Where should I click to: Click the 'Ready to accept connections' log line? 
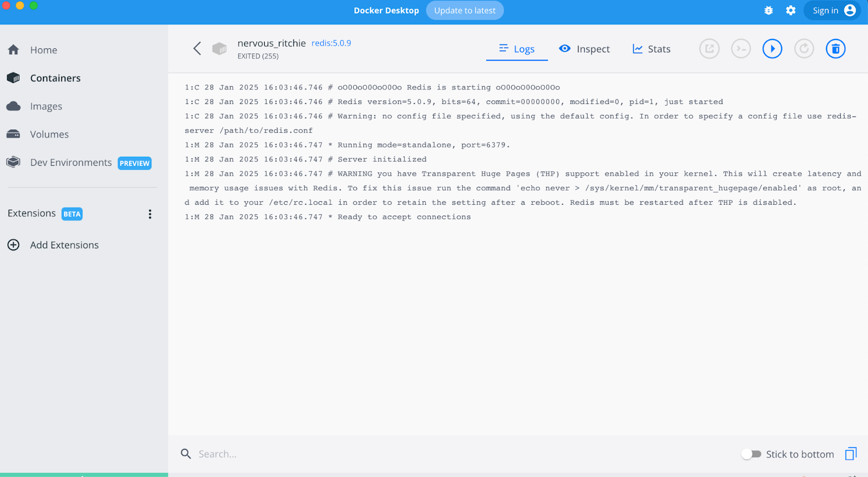coord(328,217)
